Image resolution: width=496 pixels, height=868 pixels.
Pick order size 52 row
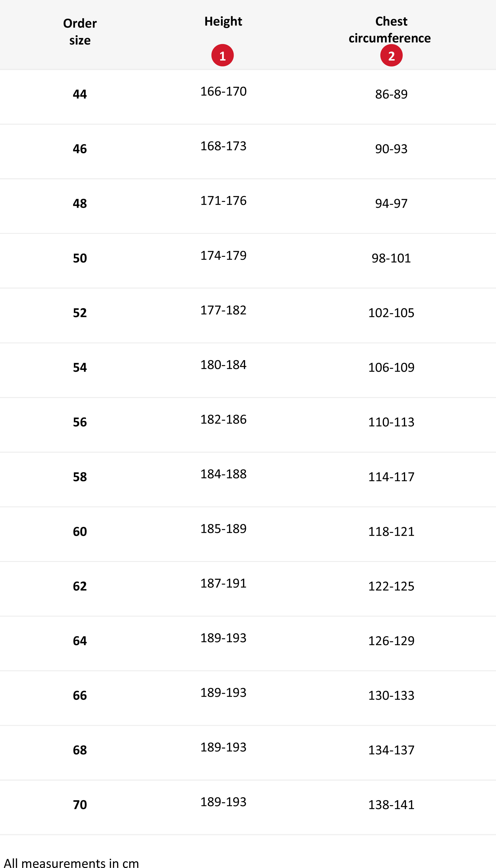pyautogui.click(x=248, y=316)
